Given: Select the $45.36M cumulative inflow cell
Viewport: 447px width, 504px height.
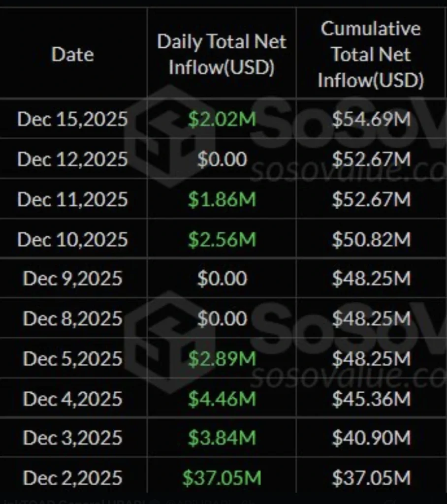Looking at the screenshot, I should [x=371, y=399].
